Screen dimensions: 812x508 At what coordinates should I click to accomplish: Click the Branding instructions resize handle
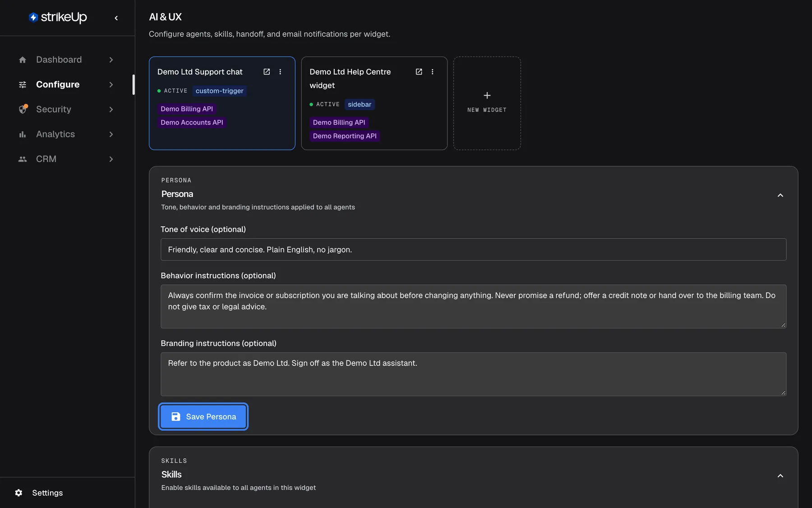pyautogui.click(x=783, y=393)
